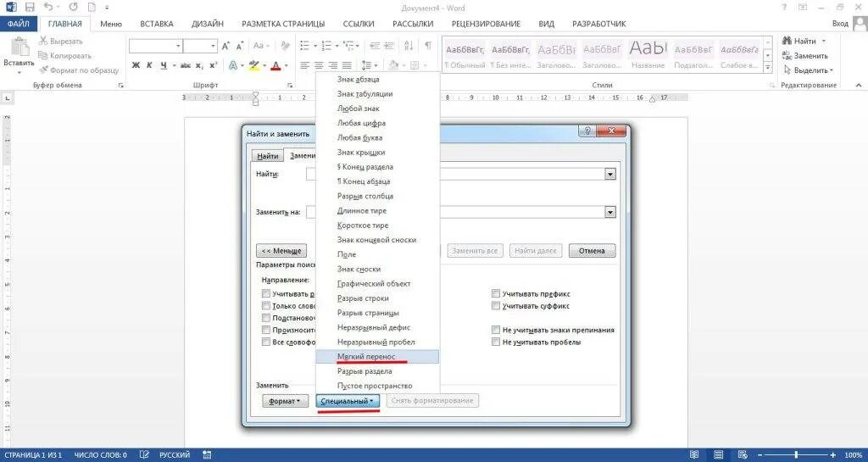This screenshot has height=462, width=868.
Task: Apply subscript formatting
Action: [x=199, y=65]
